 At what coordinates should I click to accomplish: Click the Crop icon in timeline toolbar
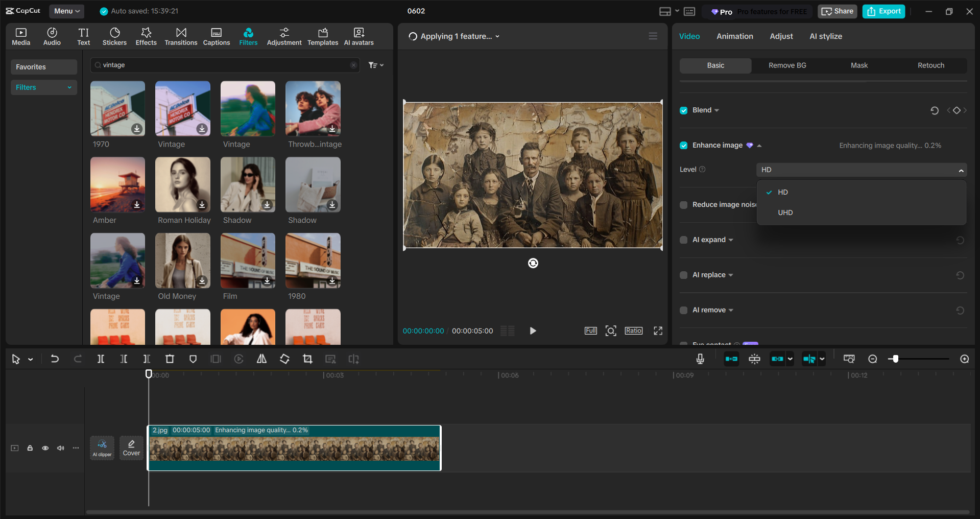[x=307, y=359]
